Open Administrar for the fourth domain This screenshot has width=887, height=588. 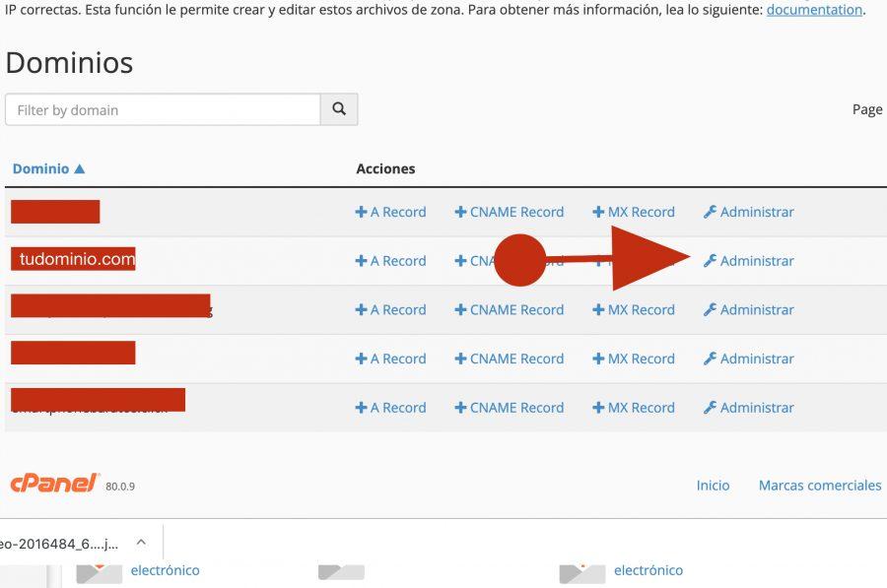(748, 359)
